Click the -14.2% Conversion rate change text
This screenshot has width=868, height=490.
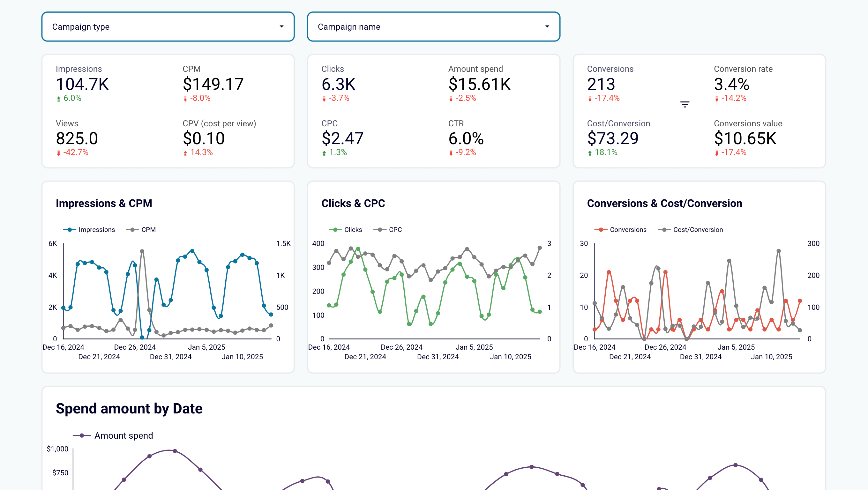point(734,98)
